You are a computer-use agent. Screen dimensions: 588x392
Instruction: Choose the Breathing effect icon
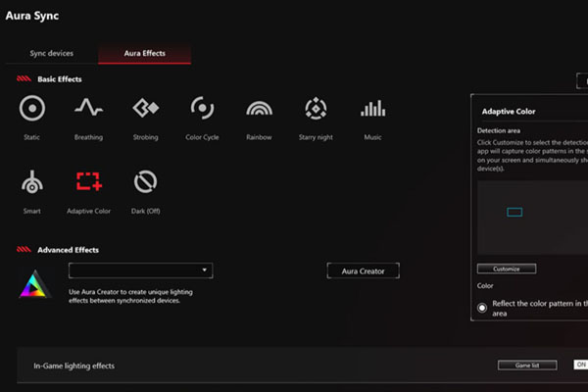[x=88, y=109]
